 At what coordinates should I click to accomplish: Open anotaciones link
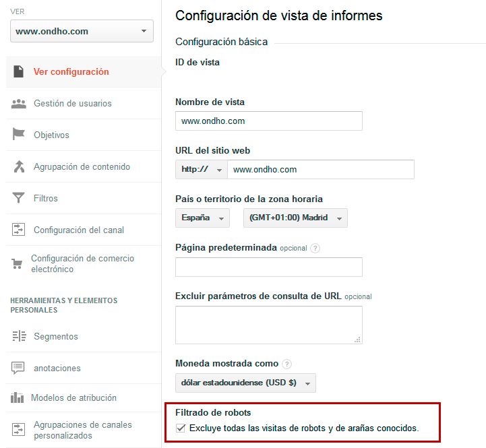pyautogui.click(x=57, y=368)
